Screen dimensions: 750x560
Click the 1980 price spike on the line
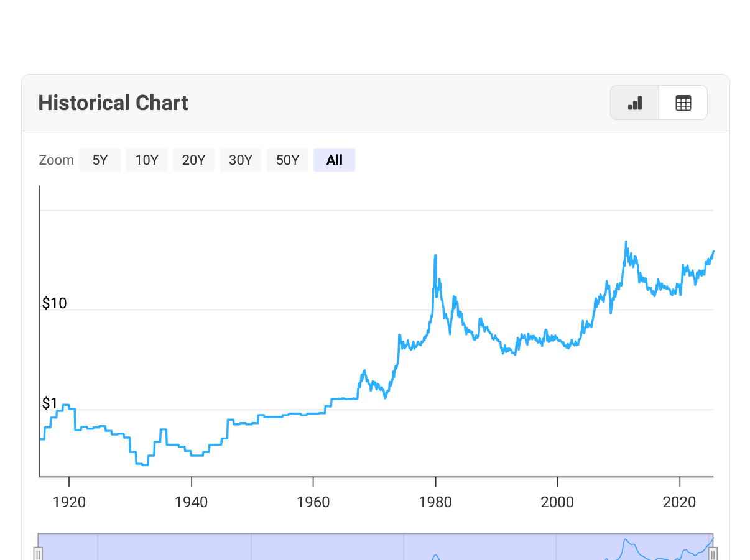click(435, 255)
